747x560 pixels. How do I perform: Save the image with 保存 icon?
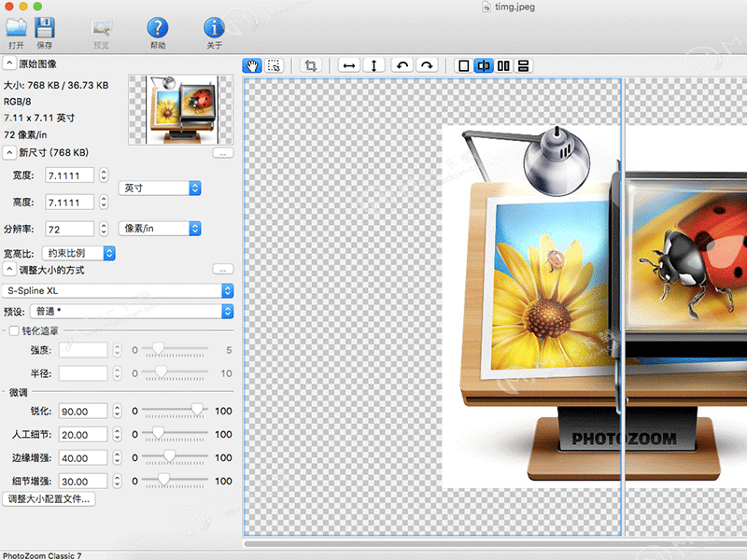(x=44, y=33)
